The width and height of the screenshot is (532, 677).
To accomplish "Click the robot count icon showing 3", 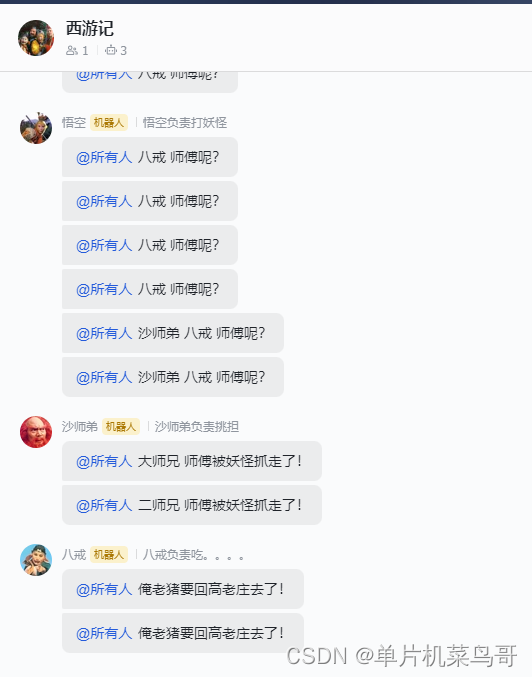I will 111,51.
